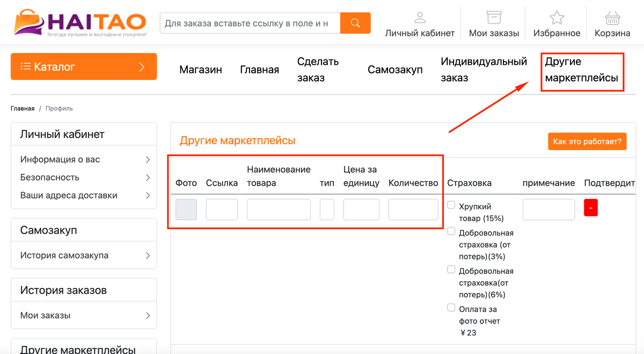644x354 pixels.
Task: Click the Каталог list icon
Action: point(25,67)
